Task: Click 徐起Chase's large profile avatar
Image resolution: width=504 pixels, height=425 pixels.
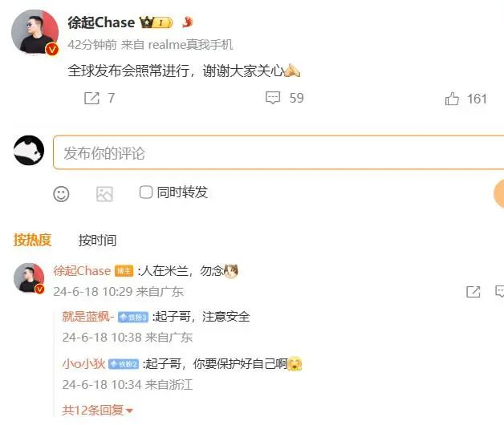Action: (35, 32)
